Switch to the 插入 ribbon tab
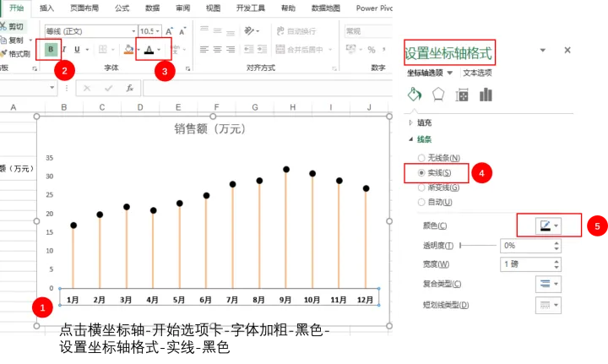The image size is (608, 364). pos(46,8)
